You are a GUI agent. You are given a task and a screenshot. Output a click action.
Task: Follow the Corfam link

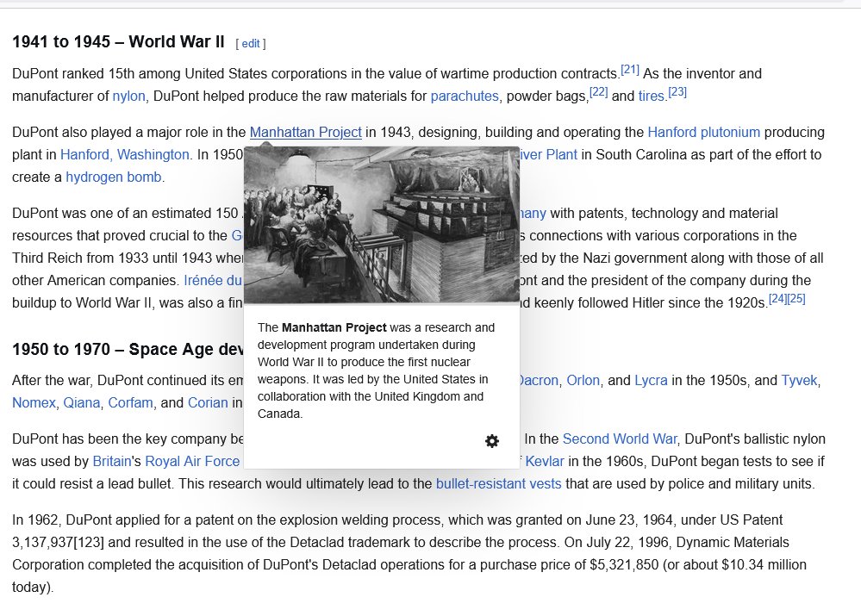coord(131,403)
